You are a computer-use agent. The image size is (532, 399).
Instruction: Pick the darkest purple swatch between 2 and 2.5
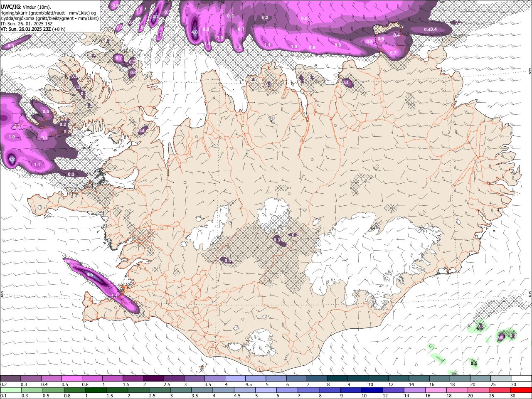click(x=153, y=378)
